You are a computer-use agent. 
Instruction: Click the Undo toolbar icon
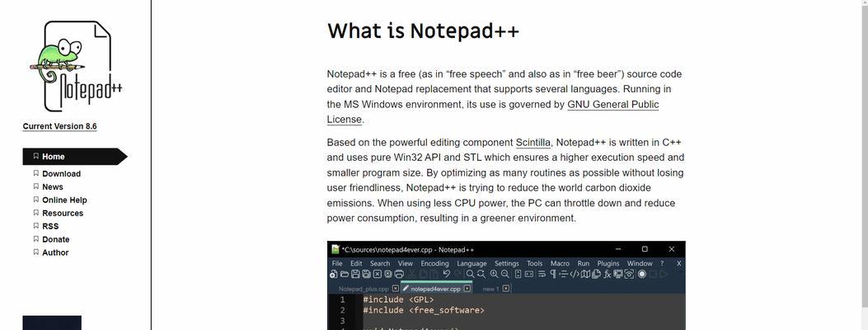click(x=446, y=274)
